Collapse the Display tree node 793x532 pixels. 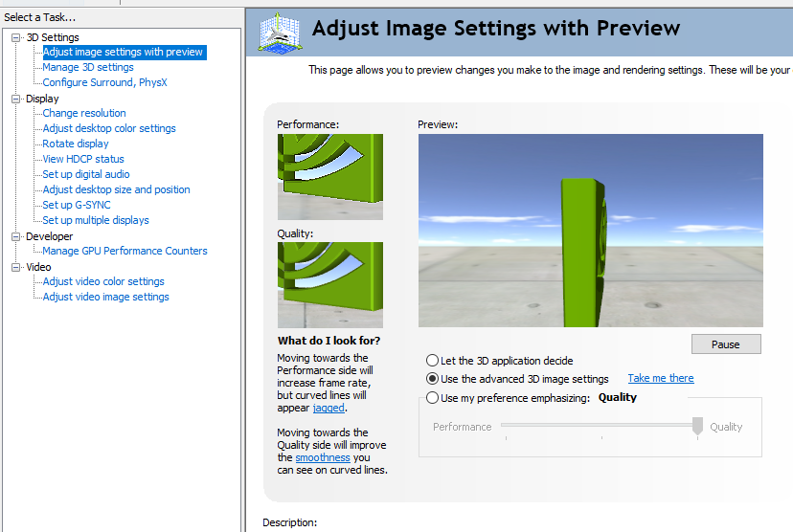tap(15, 99)
